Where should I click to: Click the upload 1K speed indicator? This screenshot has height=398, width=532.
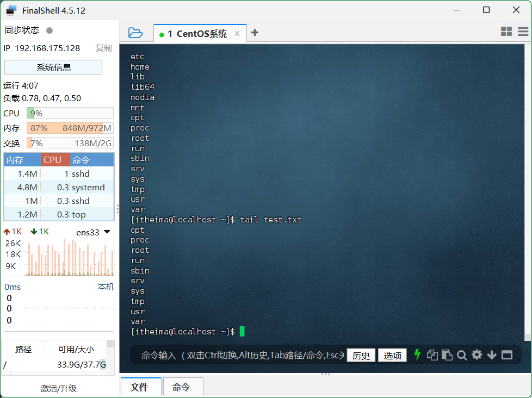(13, 232)
